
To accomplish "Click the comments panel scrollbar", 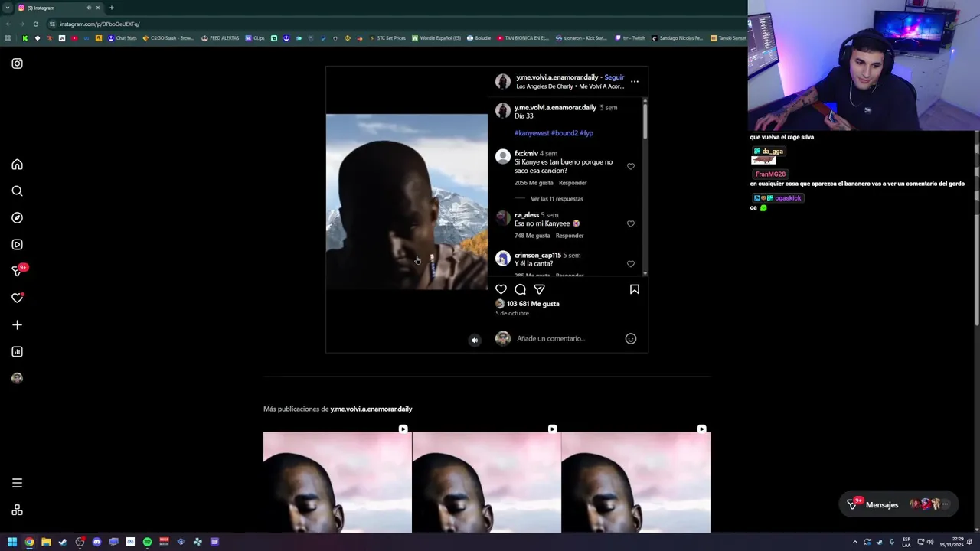I will pyautogui.click(x=645, y=120).
